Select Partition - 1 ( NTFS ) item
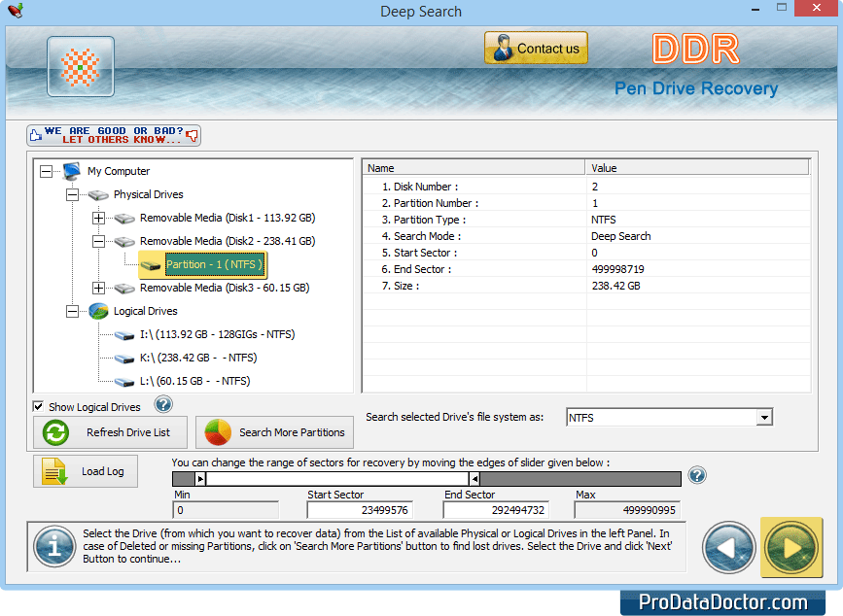 click(215, 264)
